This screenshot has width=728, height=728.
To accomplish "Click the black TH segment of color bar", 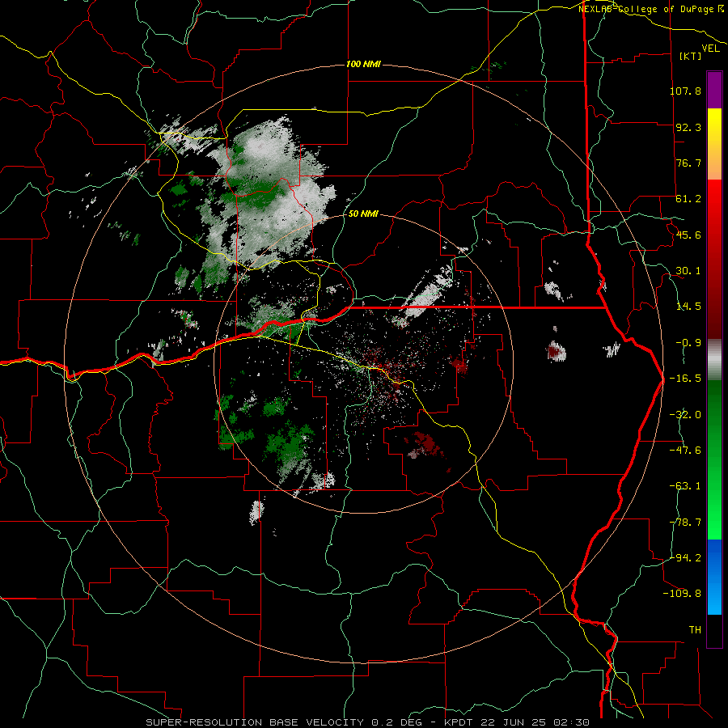I will pos(714,630).
